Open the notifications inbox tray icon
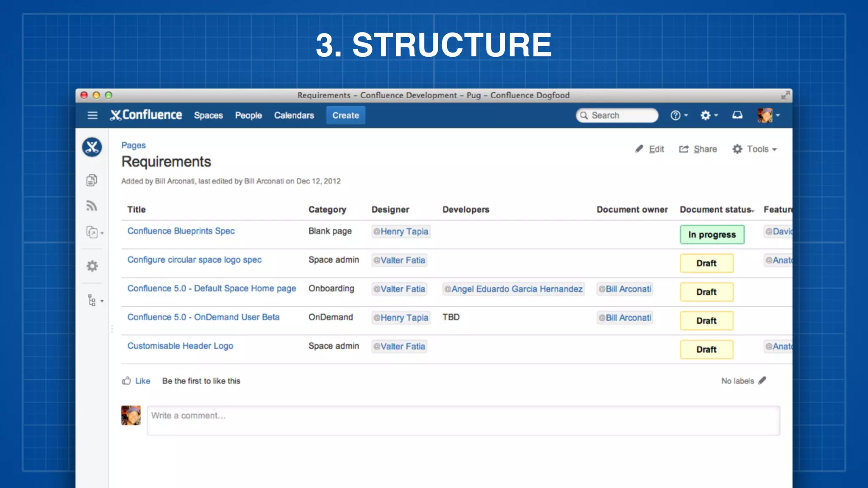 pos(737,115)
